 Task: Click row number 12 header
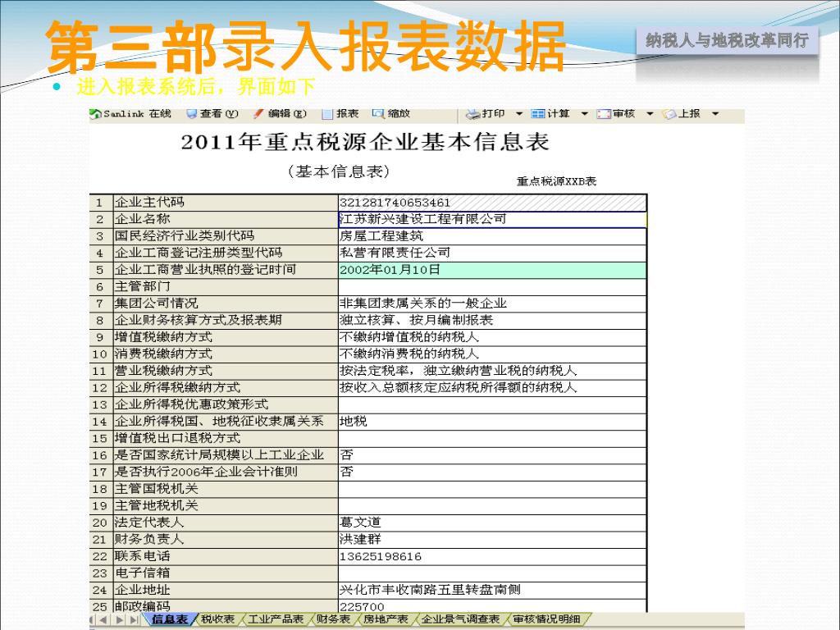pos(100,388)
